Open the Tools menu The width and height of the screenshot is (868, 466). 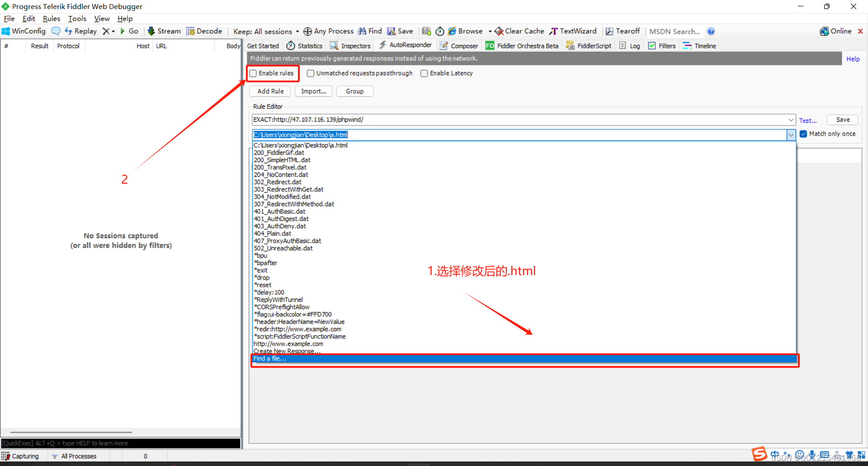pos(77,19)
